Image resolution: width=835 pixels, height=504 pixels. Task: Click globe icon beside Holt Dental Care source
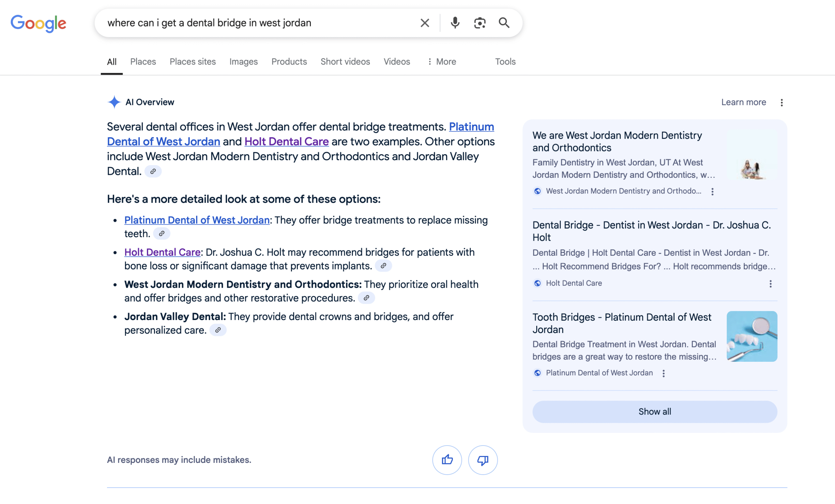tap(538, 283)
